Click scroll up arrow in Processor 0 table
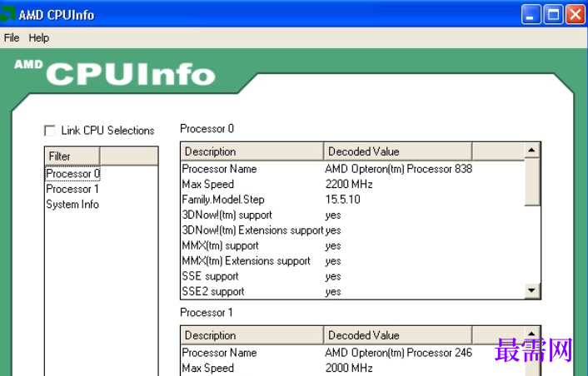The width and height of the screenshot is (588, 376). [x=531, y=151]
